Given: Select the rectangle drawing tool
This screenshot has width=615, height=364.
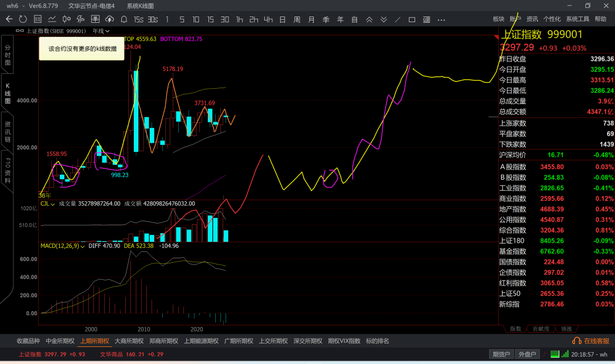Looking at the screenshot, I should pyautogui.click(x=412, y=19).
